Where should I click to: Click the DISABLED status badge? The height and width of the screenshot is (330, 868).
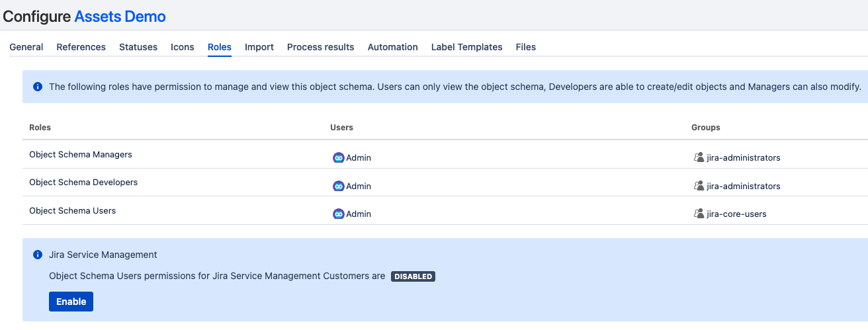(x=413, y=276)
